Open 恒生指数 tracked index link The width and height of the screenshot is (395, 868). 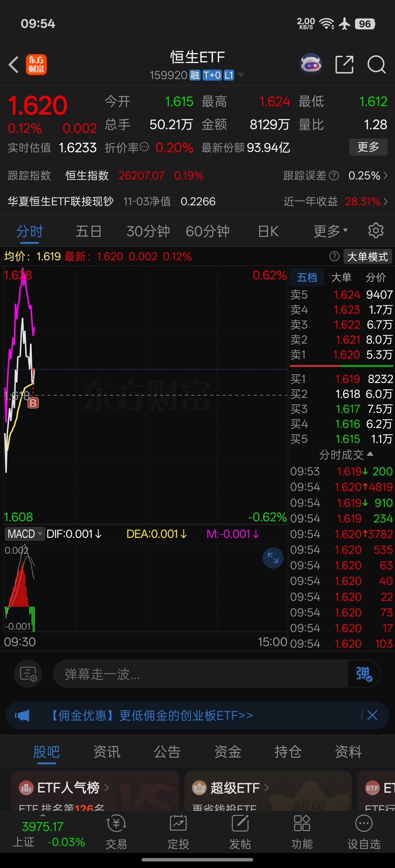[x=87, y=175]
